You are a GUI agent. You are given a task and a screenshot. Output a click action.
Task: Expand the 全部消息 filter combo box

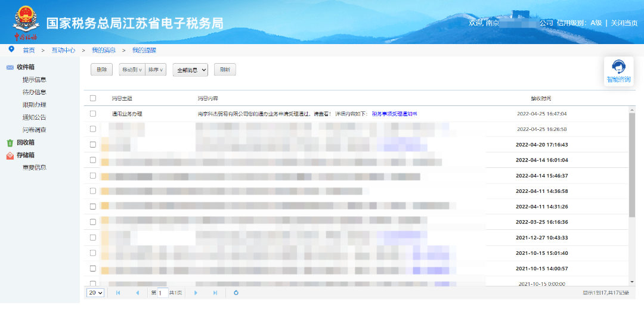click(190, 70)
